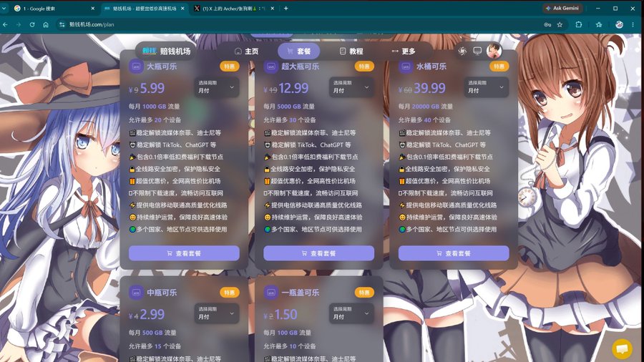Open billing cycle dropdown for 超大瓶可乐

351,87
